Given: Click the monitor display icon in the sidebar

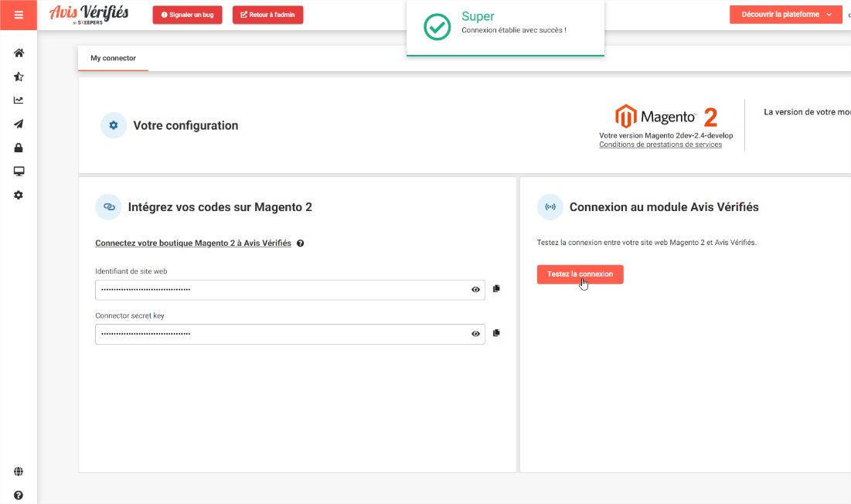Looking at the screenshot, I should tap(19, 172).
